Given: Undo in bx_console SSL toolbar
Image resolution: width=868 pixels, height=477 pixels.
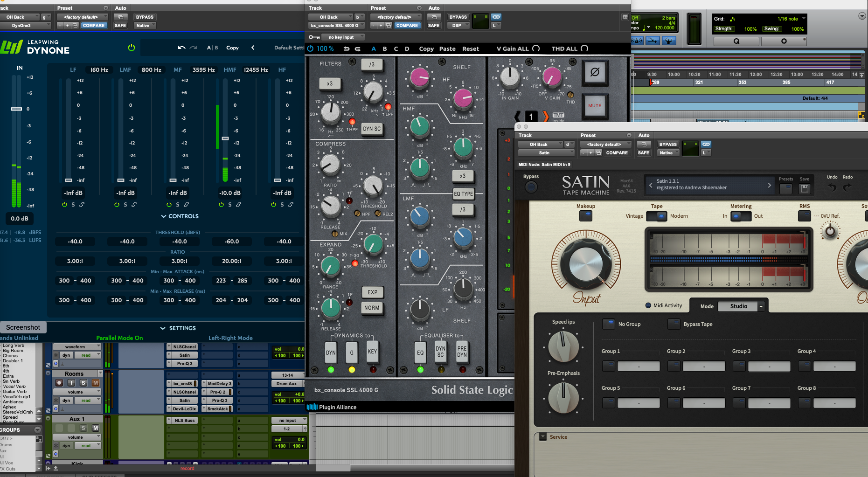Looking at the screenshot, I should 346,48.
